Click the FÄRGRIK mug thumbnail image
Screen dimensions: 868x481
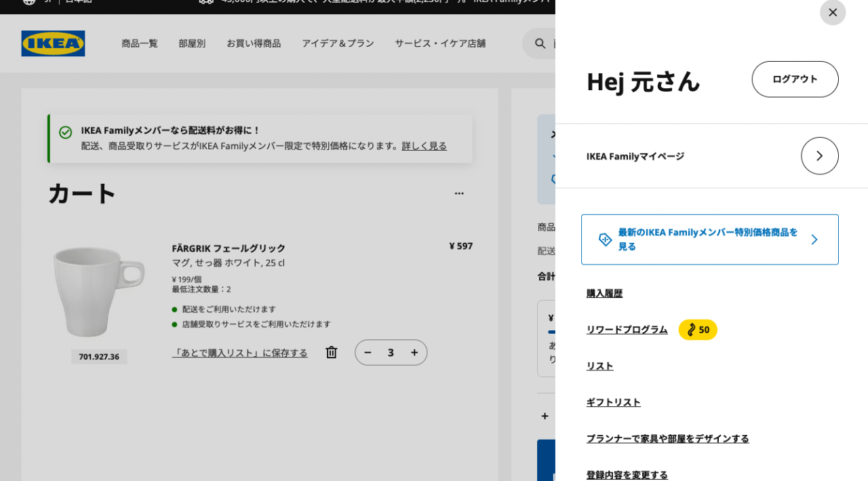click(99, 292)
